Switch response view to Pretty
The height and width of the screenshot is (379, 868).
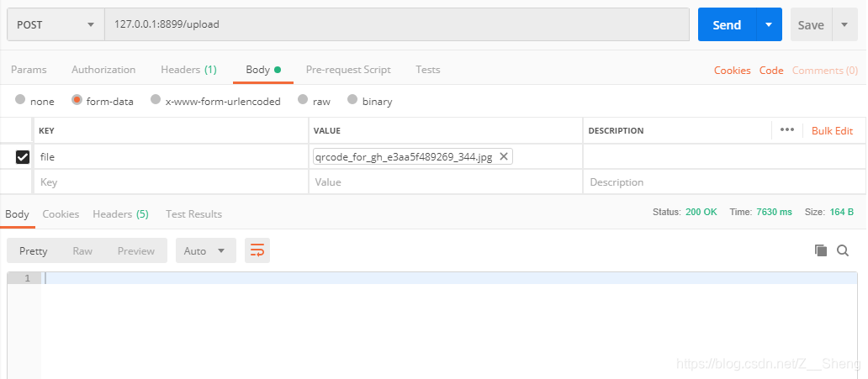pyautogui.click(x=33, y=250)
